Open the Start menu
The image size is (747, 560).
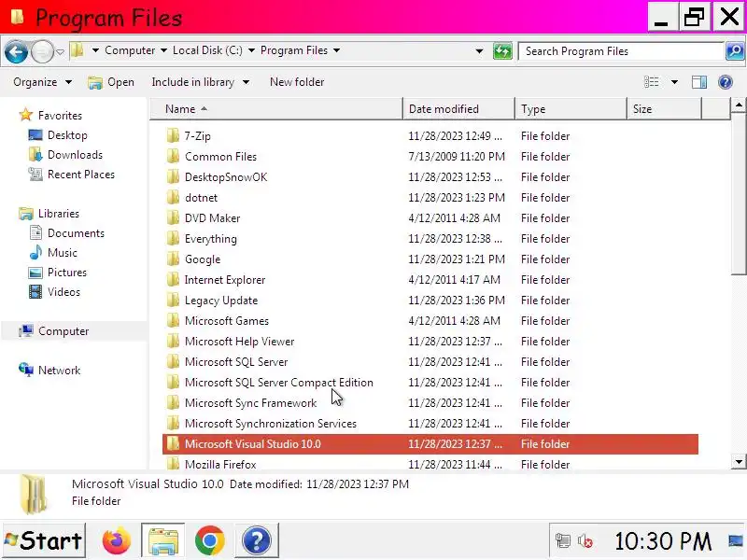[44, 540]
